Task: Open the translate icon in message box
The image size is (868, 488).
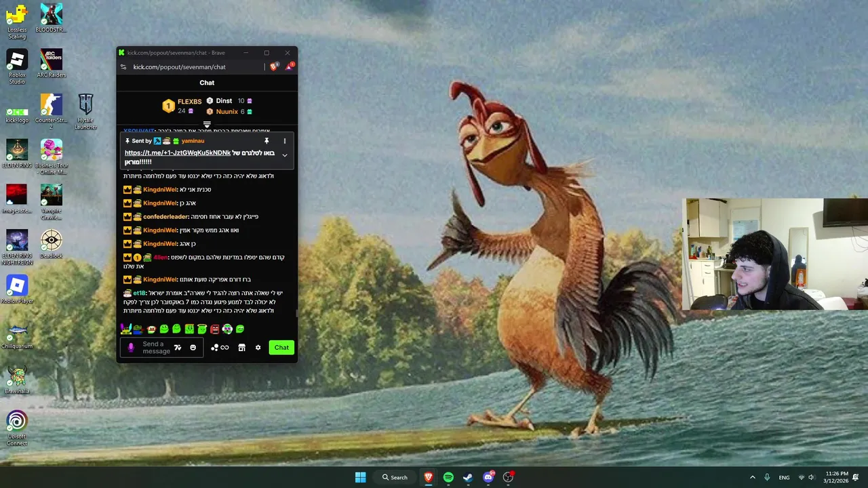Action: pyautogui.click(x=178, y=348)
